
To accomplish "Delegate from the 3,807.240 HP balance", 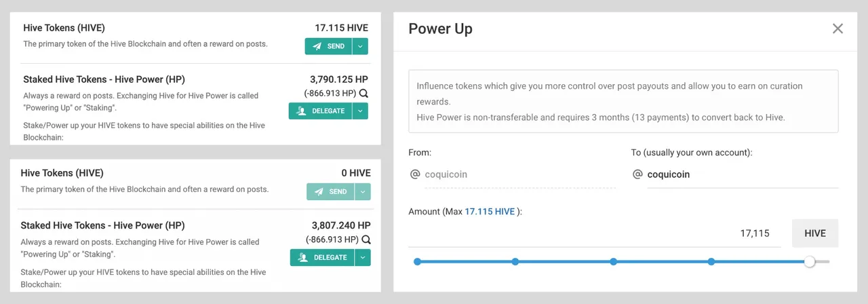I will tap(322, 257).
